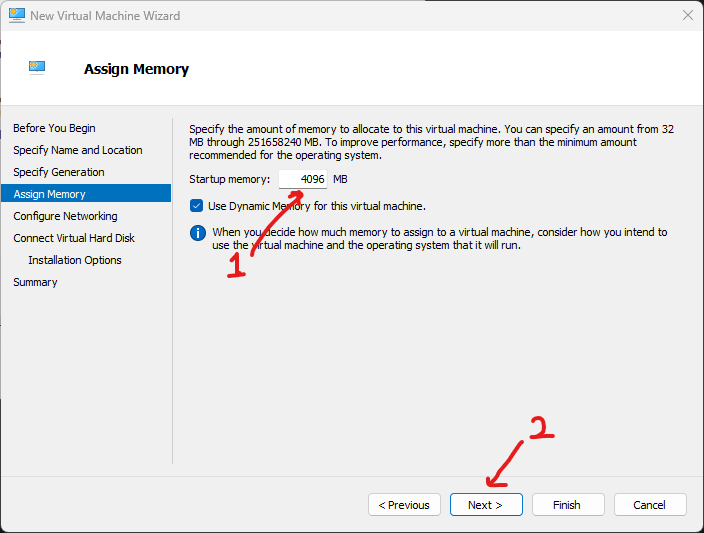Click the Assign Memory header icon
Screen dimensions: 704x533
(x=37, y=68)
